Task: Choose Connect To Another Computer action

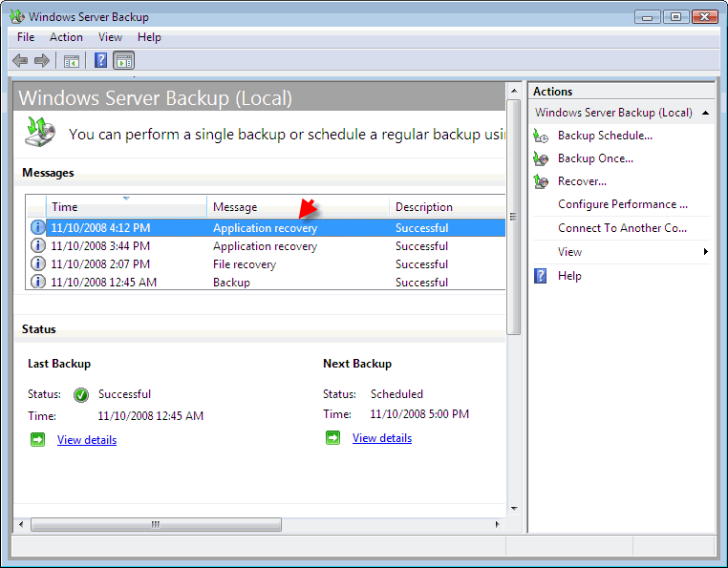Action: coord(622,228)
